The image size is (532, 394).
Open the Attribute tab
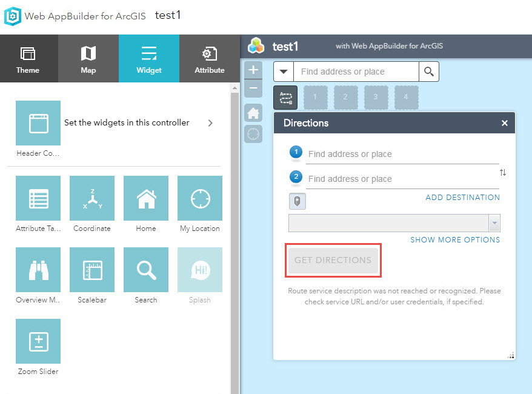click(210, 58)
